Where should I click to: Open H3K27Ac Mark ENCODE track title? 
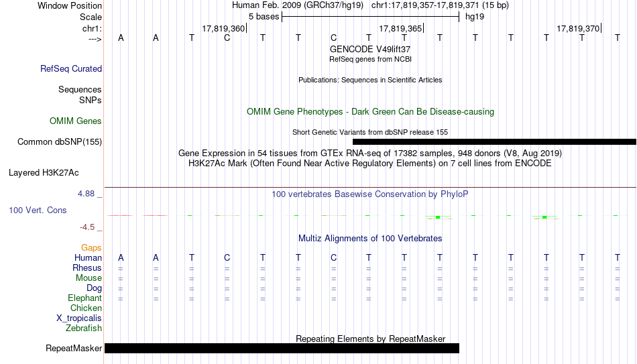pyautogui.click(x=370, y=164)
